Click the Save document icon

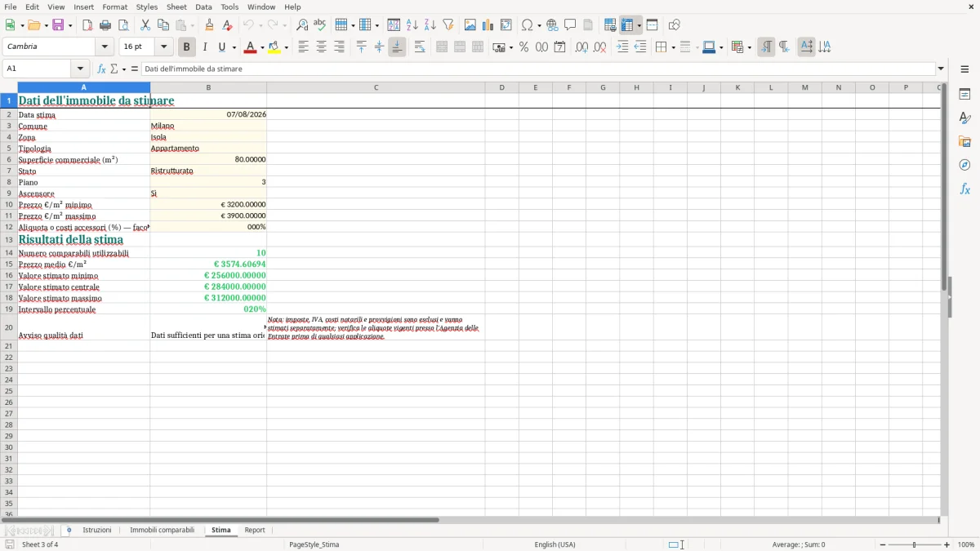click(58, 25)
